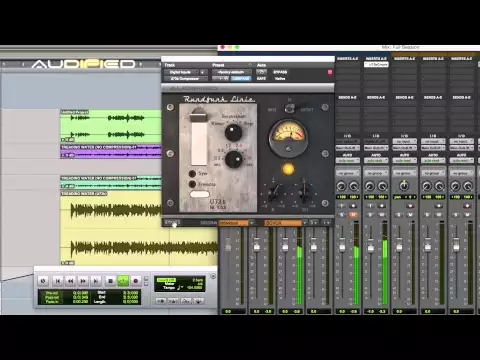The width and height of the screenshot is (480, 360).
Task: Click the red target button in plugin header
Action: (x=330, y=72)
